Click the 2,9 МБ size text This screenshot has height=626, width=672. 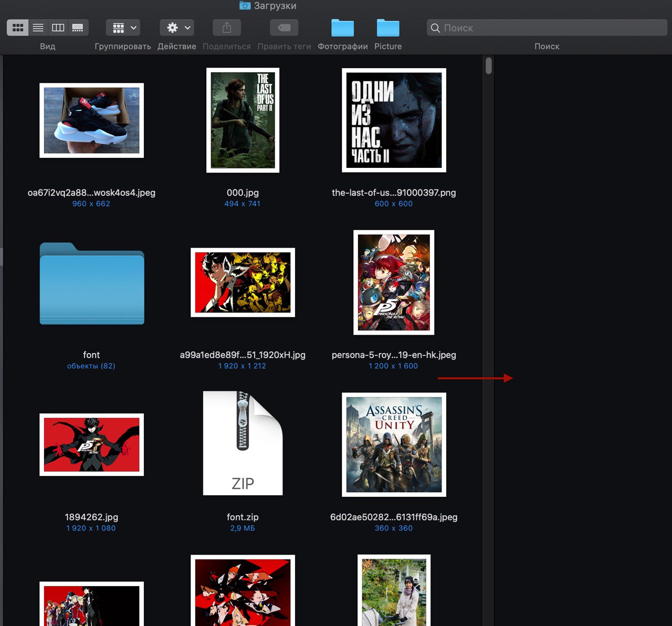point(243,528)
